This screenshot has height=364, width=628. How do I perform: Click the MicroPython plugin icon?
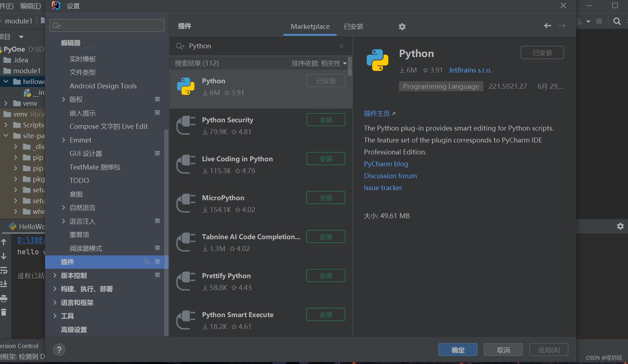click(x=186, y=203)
